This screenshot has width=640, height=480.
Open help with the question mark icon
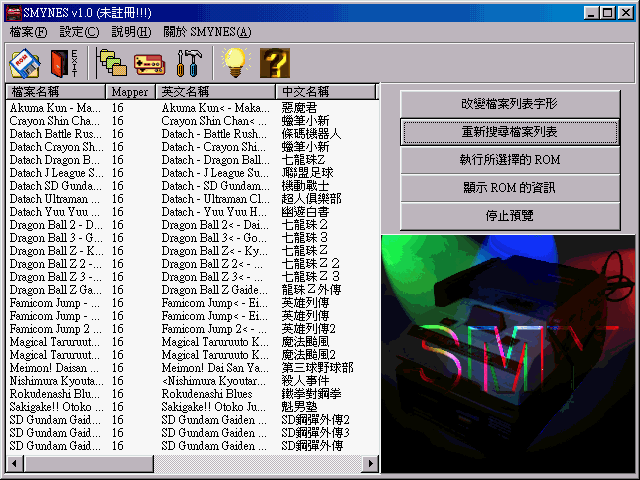275,63
